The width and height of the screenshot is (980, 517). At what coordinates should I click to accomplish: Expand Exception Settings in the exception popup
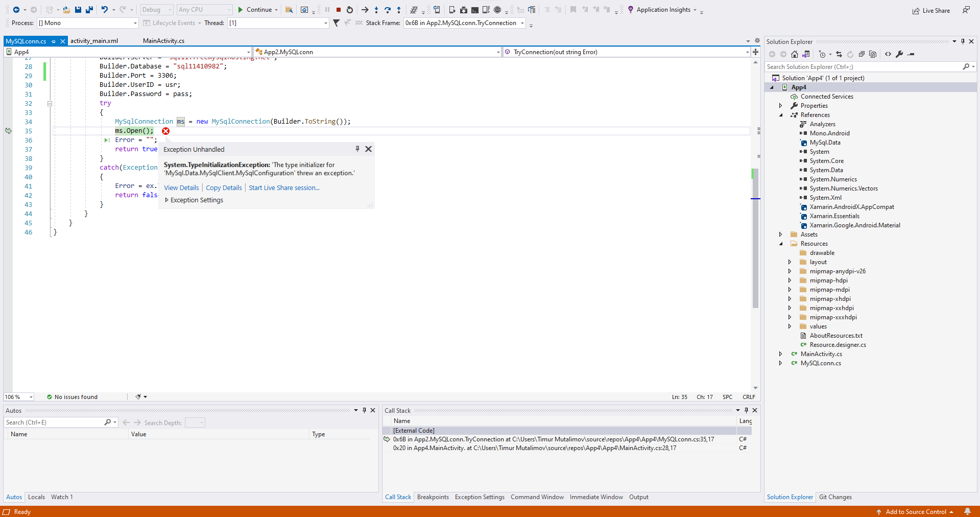pos(166,200)
